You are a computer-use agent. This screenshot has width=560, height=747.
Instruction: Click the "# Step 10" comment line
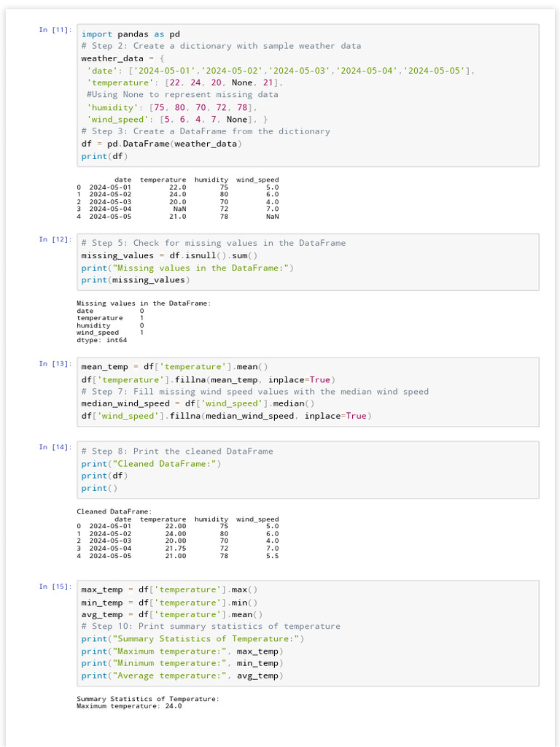[x=211, y=627]
